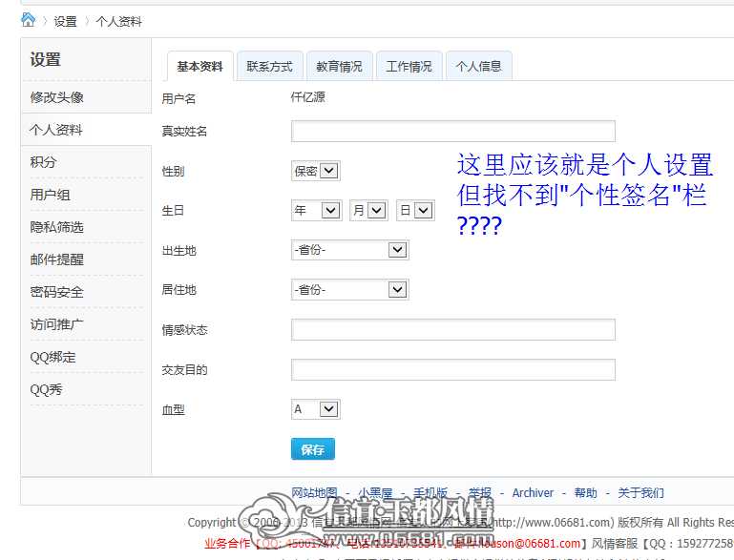The width and height of the screenshot is (734, 560).
Task: Open the 小黑屋 footer link
Action: pos(375,492)
